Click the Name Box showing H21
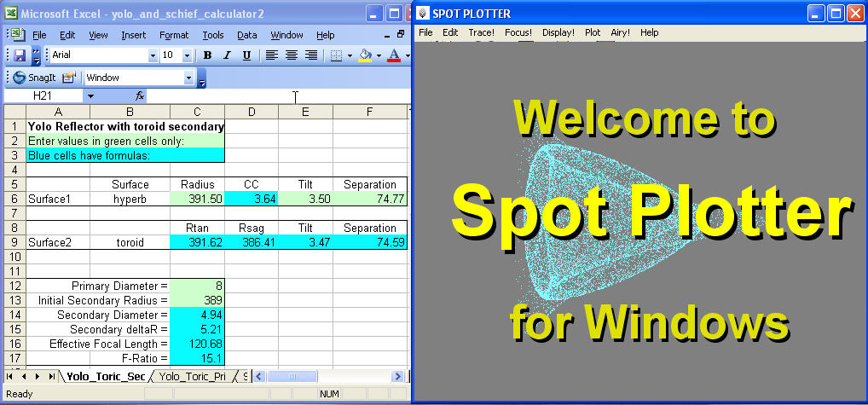Viewport: 868px width, 405px height. [x=43, y=96]
